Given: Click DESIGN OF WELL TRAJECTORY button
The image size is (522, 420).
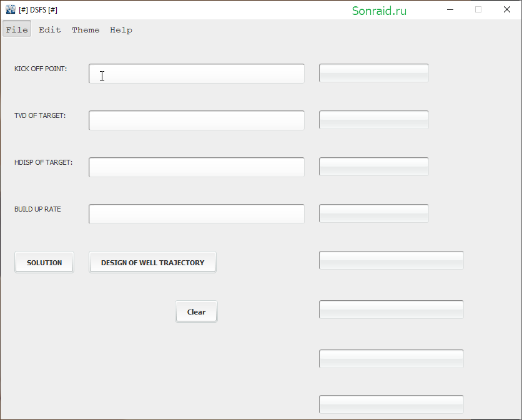Looking at the screenshot, I should click(x=152, y=262).
